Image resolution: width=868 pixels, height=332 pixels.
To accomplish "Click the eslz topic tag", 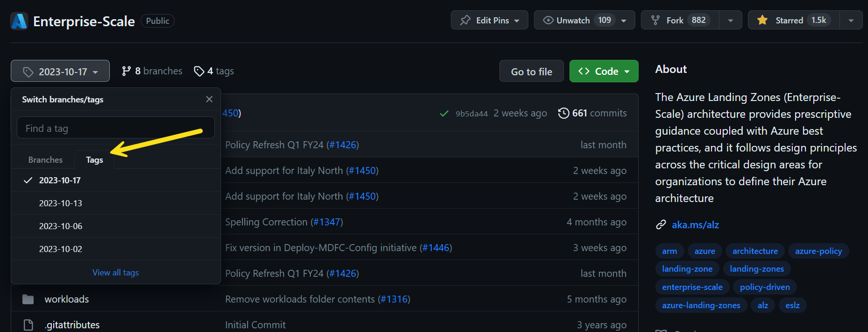I will [x=792, y=305].
